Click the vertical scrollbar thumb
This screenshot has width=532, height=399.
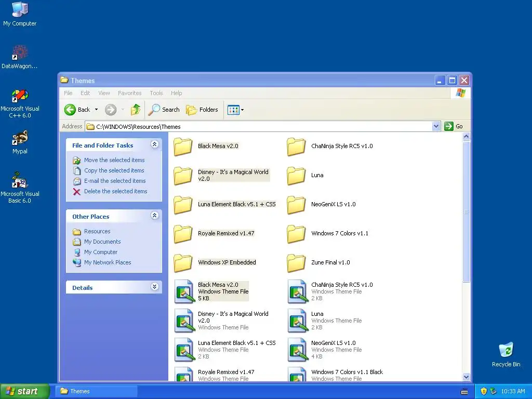click(466, 212)
